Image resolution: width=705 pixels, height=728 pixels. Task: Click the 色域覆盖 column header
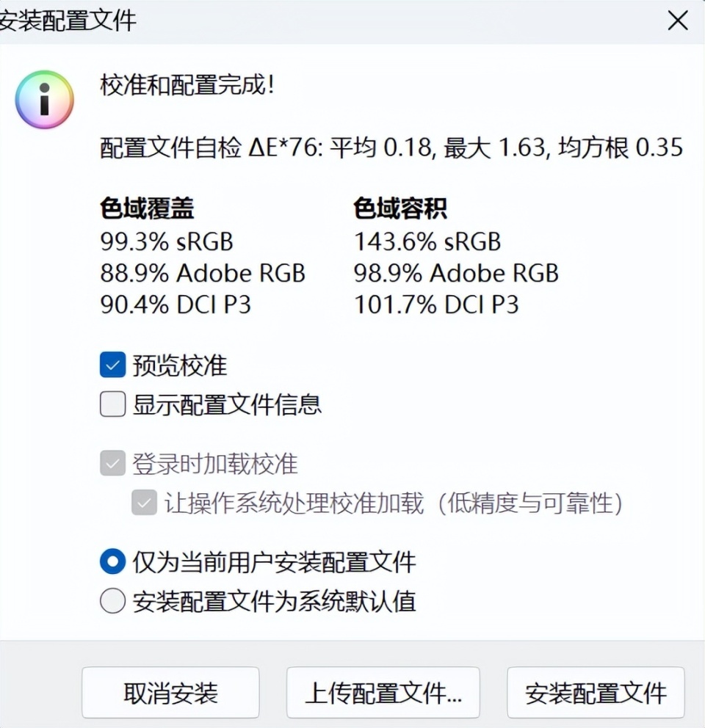(x=147, y=208)
